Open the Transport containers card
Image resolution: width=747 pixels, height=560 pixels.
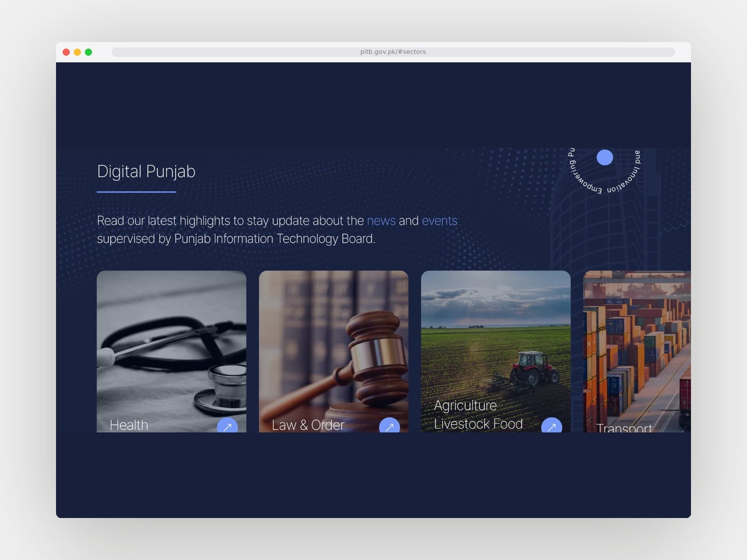pyautogui.click(x=637, y=351)
